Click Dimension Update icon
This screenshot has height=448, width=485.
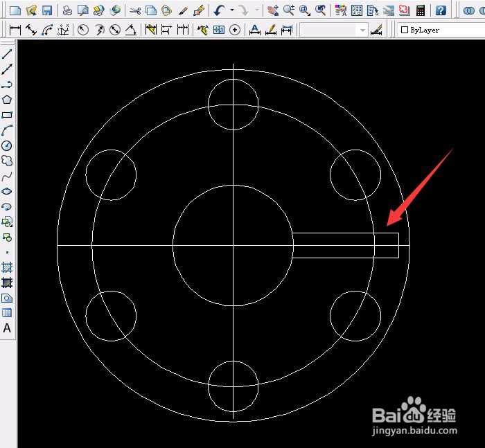287,30
